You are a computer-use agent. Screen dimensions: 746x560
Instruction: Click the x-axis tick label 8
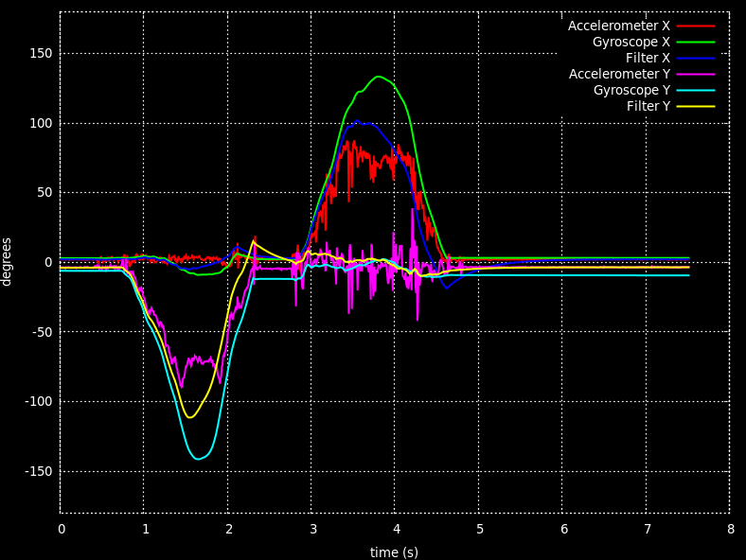(x=731, y=530)
